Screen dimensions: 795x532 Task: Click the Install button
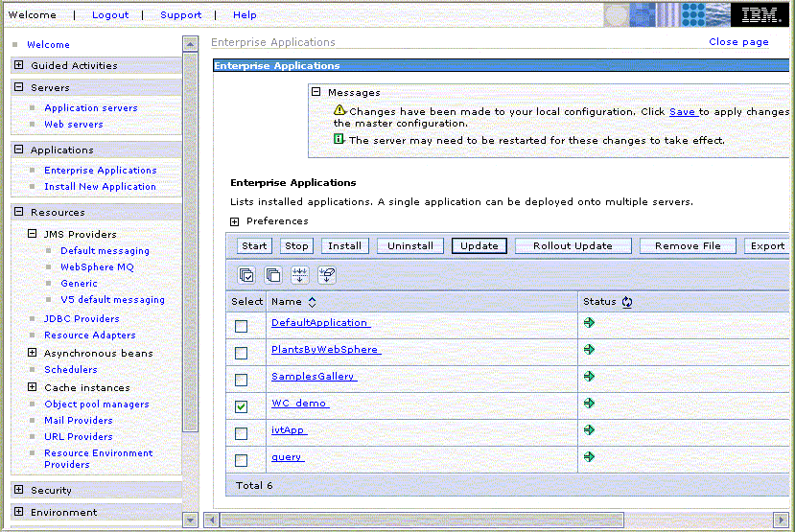coord(345,246)
